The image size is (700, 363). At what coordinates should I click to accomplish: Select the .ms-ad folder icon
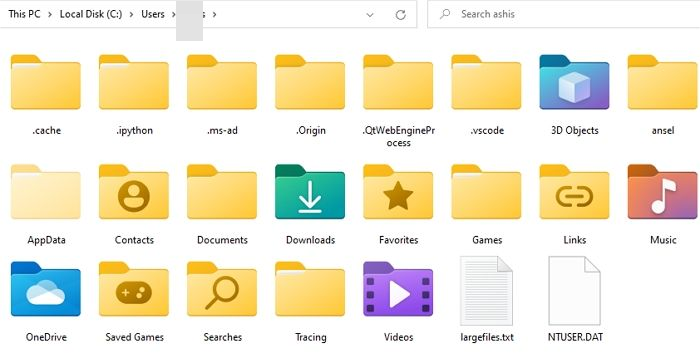coord(222,82)
